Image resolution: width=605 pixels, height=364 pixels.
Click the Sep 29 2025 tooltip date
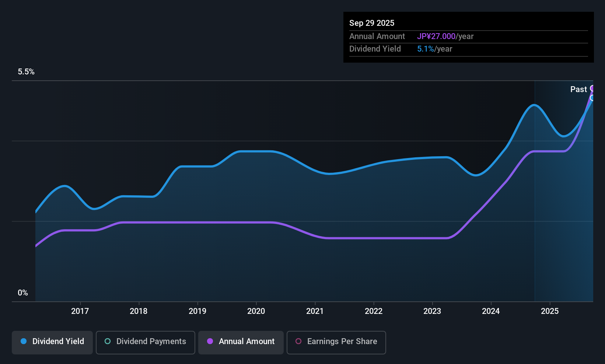(372, 23)
